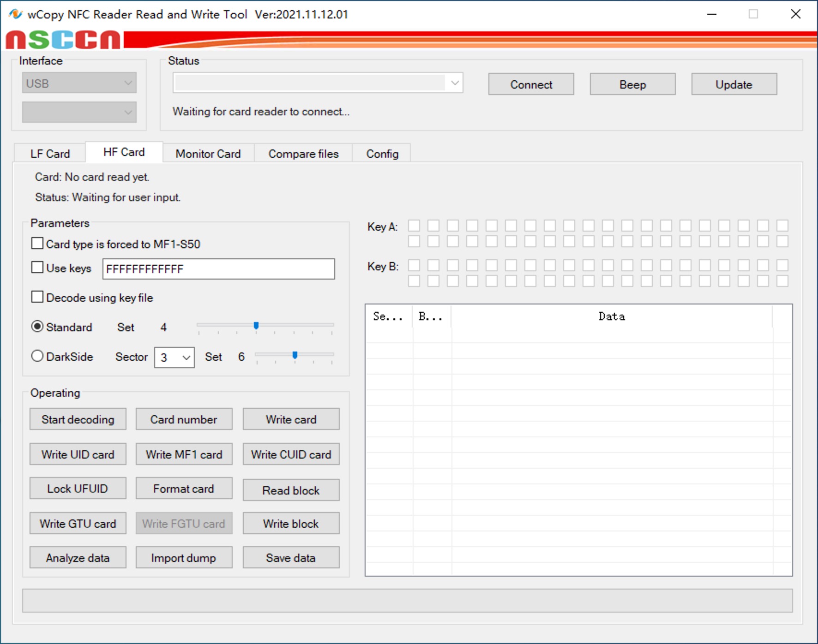The height and width of the screenshot is (644, 818).
Task: Click the Write CUID card button
Action: (291, 454)
